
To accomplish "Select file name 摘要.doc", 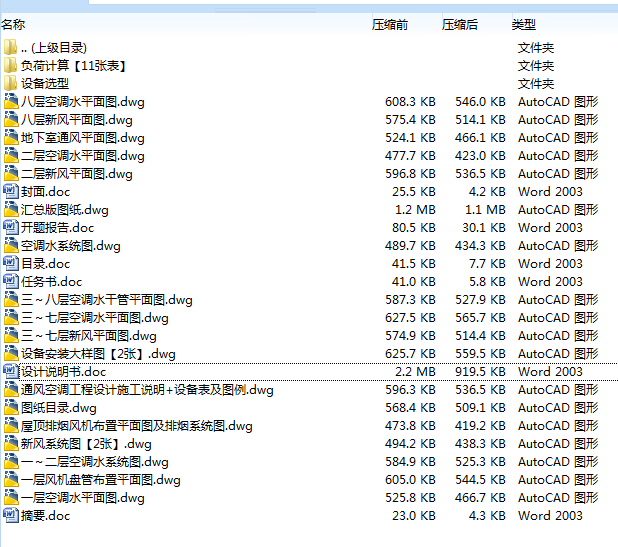I will pos(45,516).
